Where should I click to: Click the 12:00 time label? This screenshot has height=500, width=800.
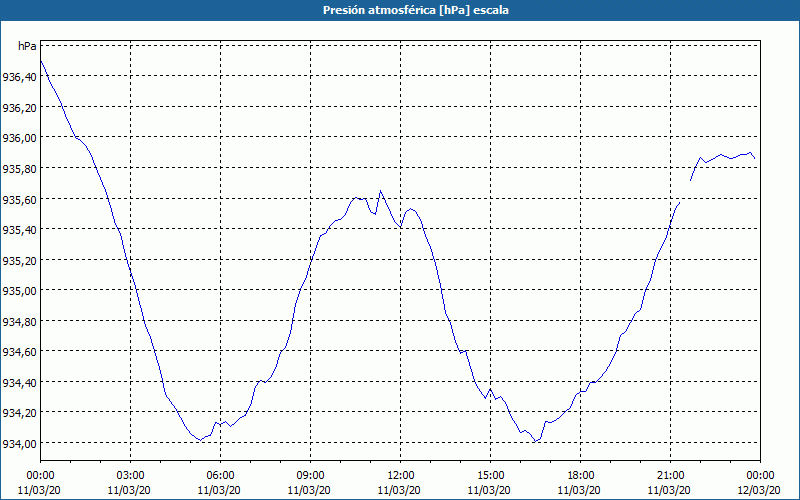401,476
